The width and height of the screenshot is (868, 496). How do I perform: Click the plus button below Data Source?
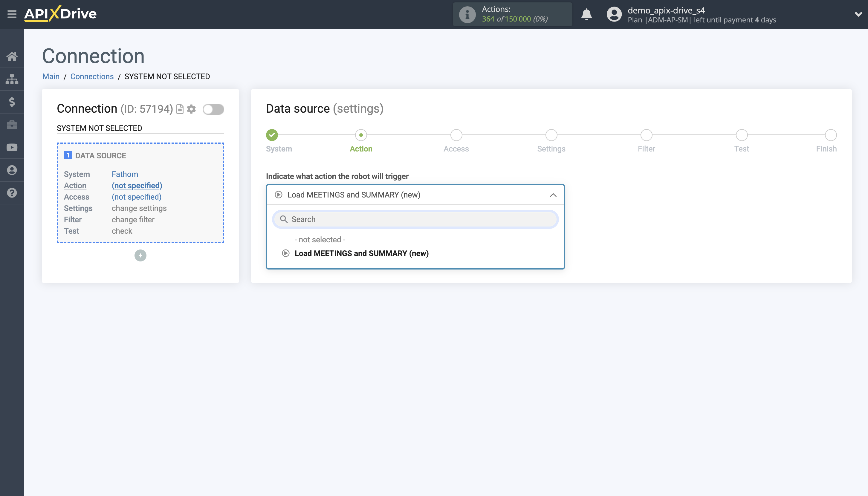click(140, 255)
